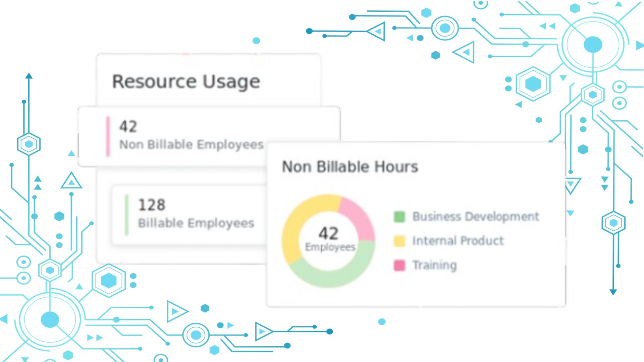Click the green Business Development legend swatch
644x362 pixels.
click(x=399, y=217)
